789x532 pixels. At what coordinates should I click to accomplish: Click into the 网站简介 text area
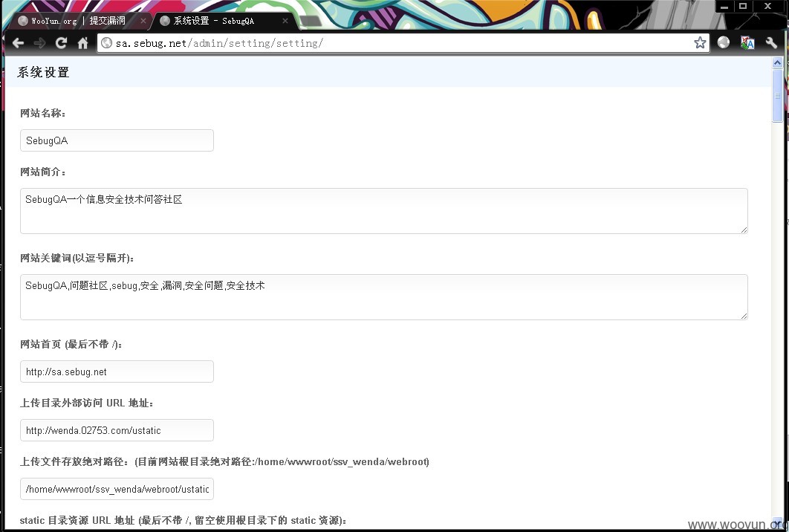[384, 211]
